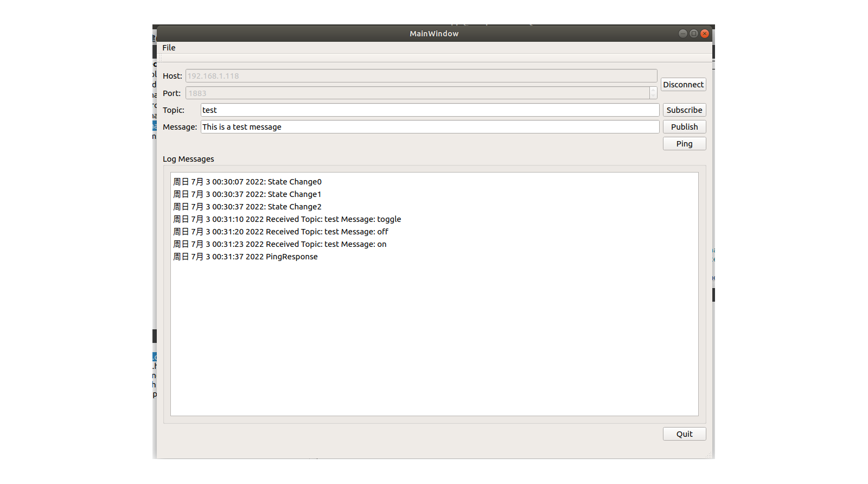Select the PingResponse log line
This screenshot has width=868, height=484.
coord(245,257)
